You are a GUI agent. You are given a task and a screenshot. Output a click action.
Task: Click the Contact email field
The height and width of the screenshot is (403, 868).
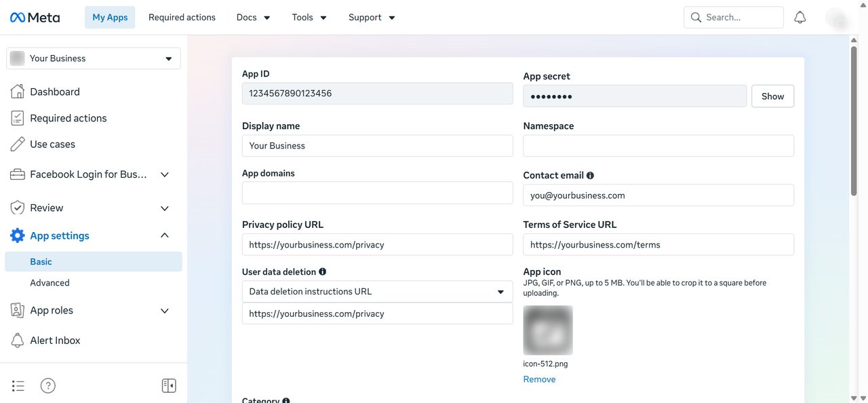point(658,195)
